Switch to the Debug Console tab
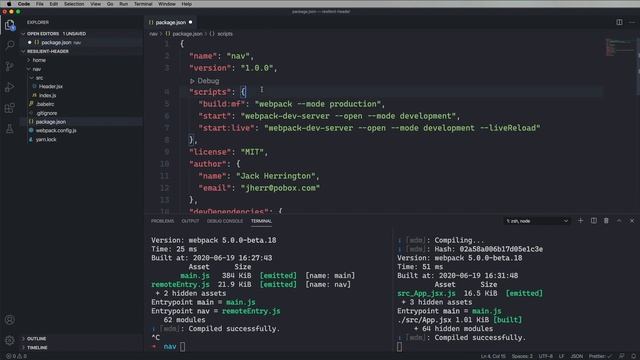Image resolution: width=640 pixels, height=360 pixels. point(225,221)
